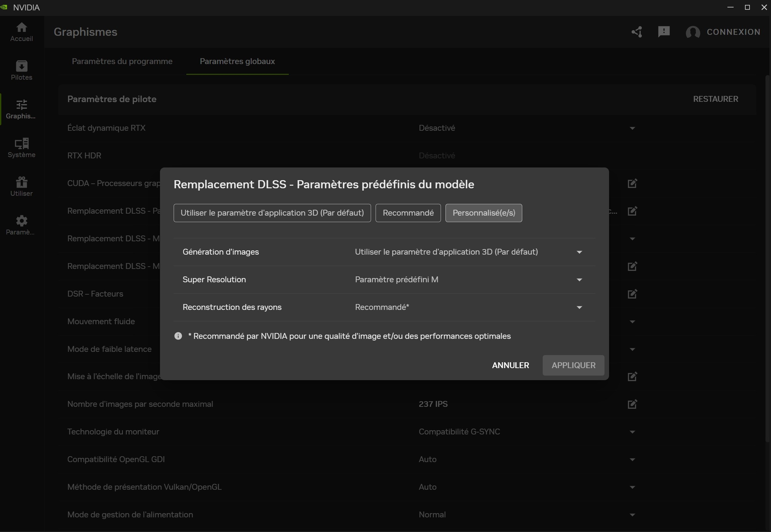Select the Paramètres globaux tab
This screenshot has width=771, height=532.
pyautogui.click(x=237, y=61)
